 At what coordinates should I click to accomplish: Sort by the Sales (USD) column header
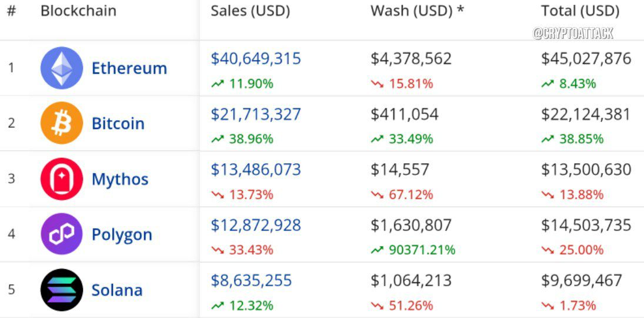[x=251, y=11]
